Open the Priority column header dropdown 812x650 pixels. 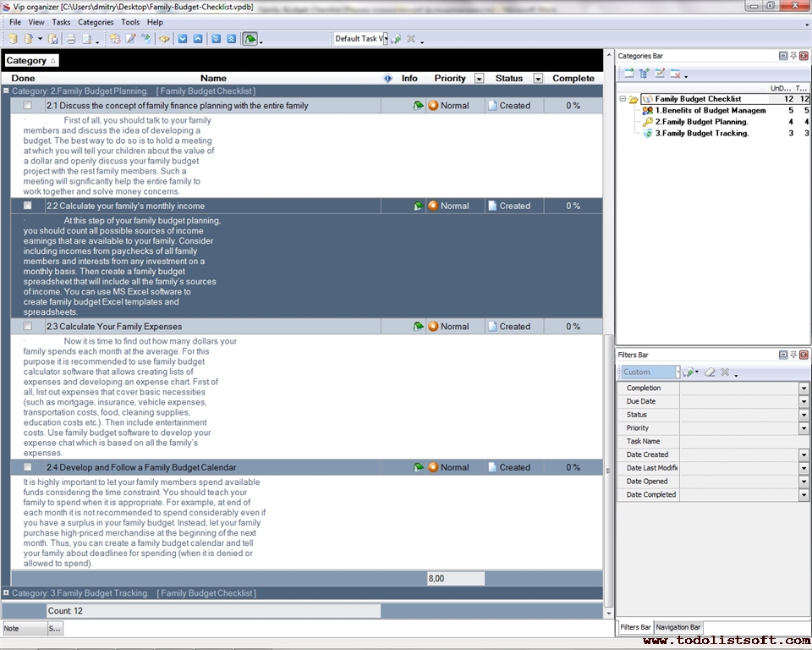(479, 79)
